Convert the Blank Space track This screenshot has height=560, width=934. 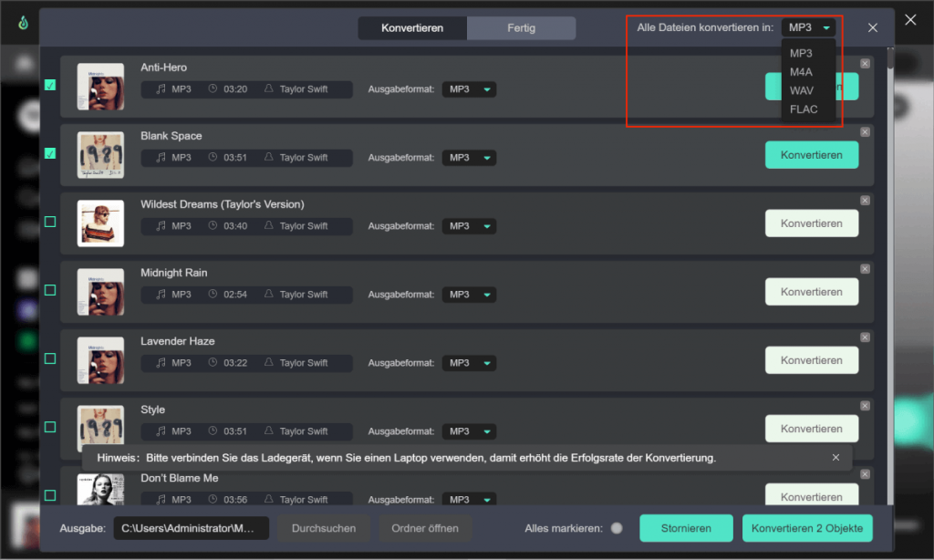click(811, 155)
